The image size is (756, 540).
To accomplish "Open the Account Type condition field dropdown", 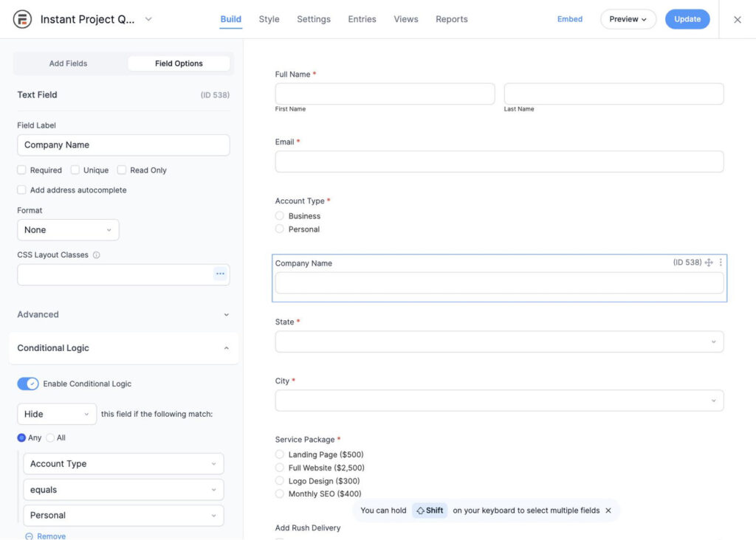I will pyautogui.click(x=123, y=464).
